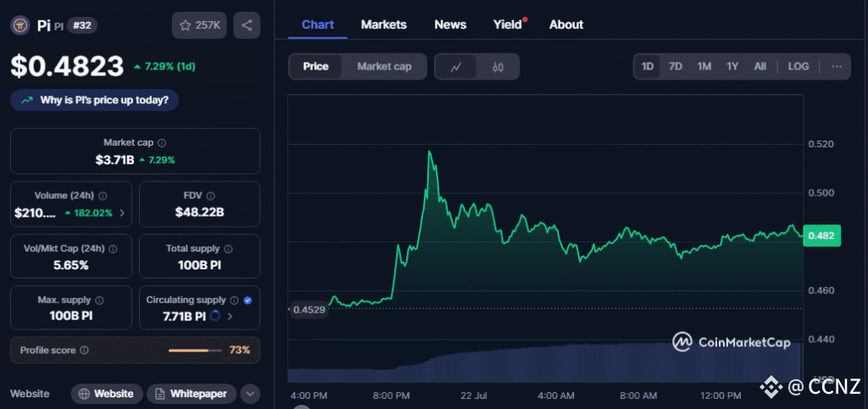Click the 7.71B PI circulating value
Screen dimensions: 868x409
pyautogui.click(x=184, y=317)
